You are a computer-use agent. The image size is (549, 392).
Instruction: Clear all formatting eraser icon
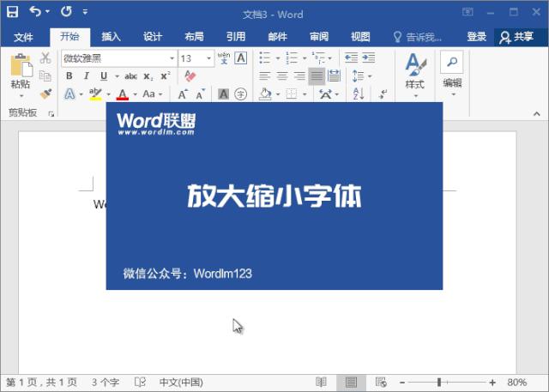pyautogui.click(x=190, y=76)
